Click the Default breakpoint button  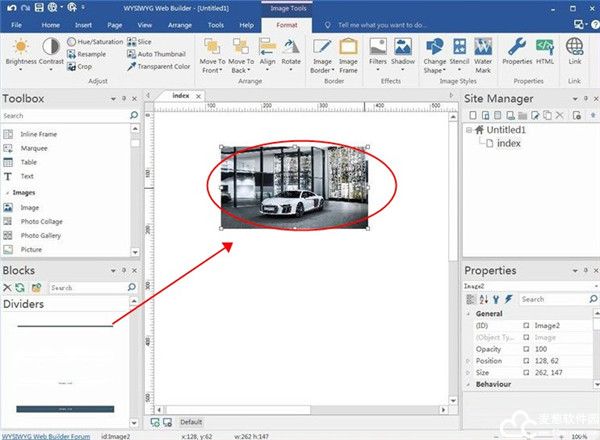[191, 422]
